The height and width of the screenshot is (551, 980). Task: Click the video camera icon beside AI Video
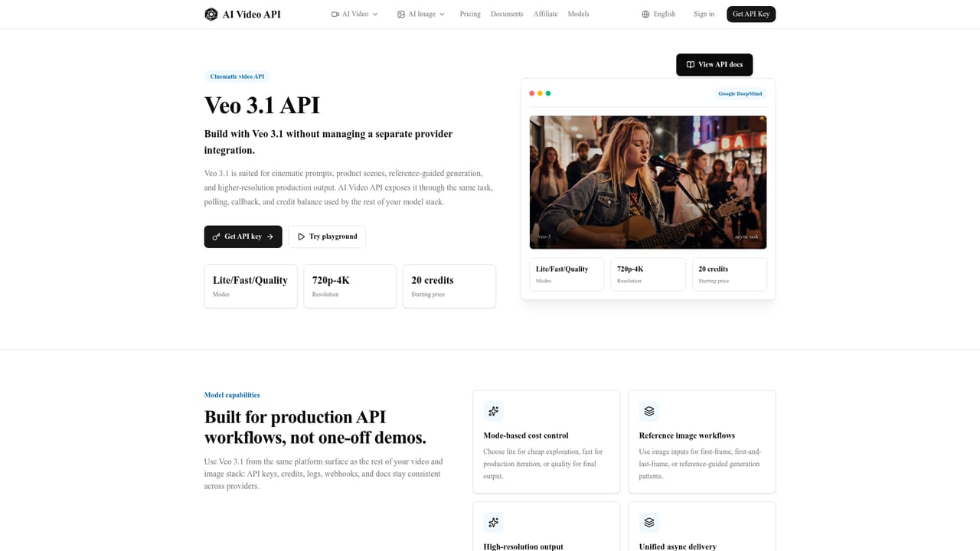[x=335, y=14]
